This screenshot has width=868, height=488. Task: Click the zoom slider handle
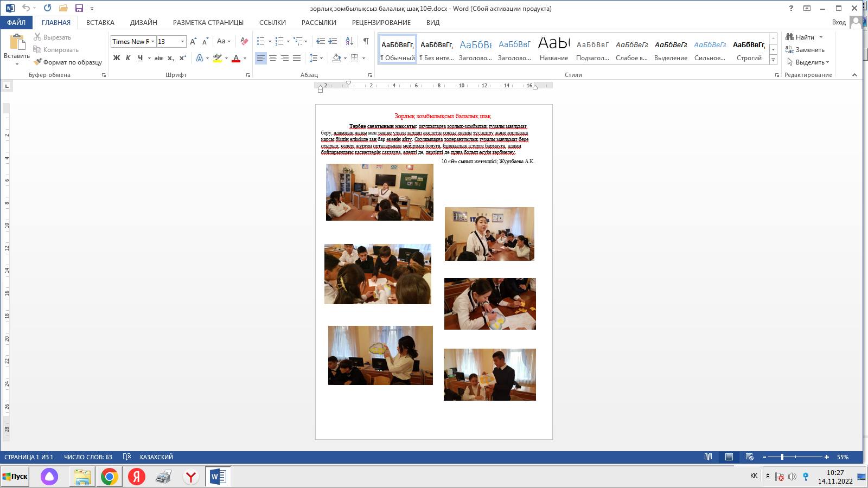(x=782, y=457)
